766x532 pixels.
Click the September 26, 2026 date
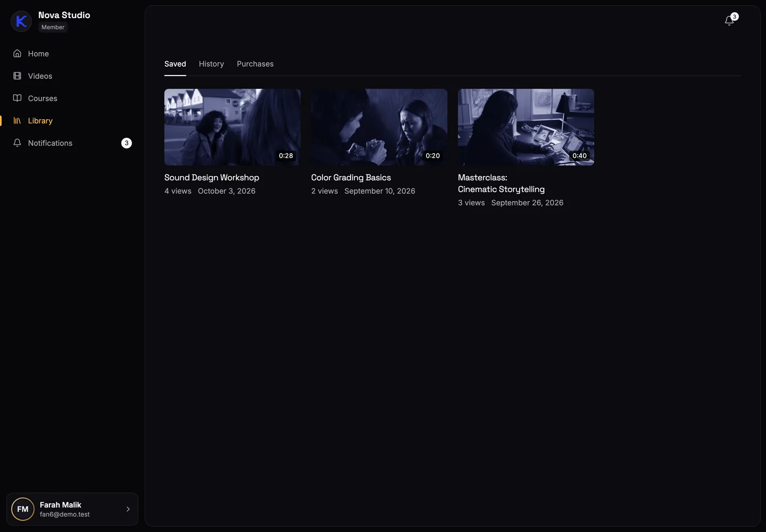pyautogui.click(x=527, y=203)
